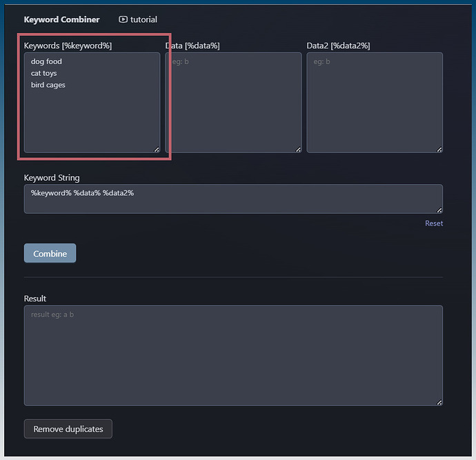Click the "bird cages" keyword line
Viewport: 476px width, 460px height.
[x=48, y=85]
